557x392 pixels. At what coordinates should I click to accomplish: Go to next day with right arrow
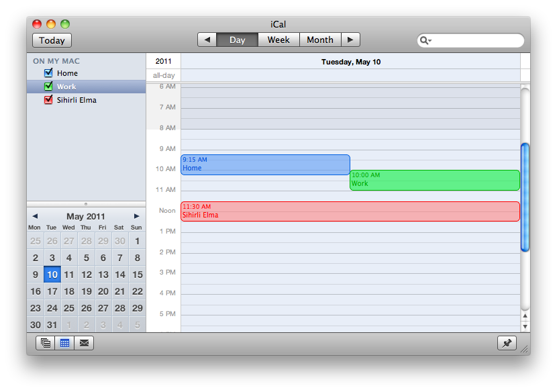coord(350,40)
